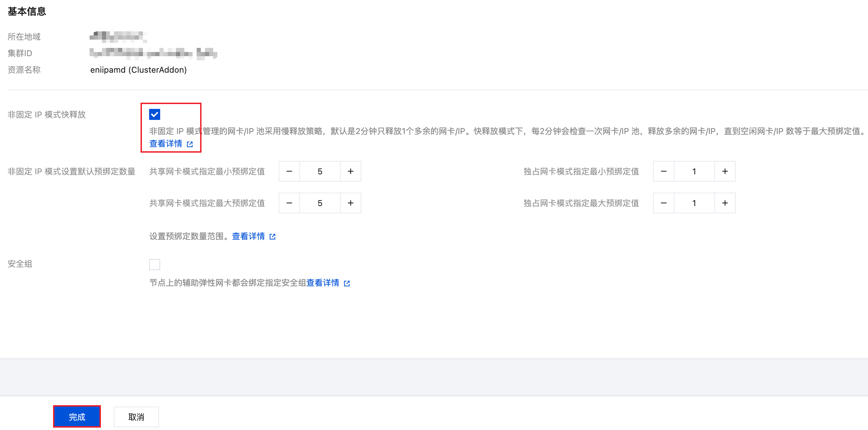Click the 集群ID label
The width and height of the screenshot is (868, 430).
[x=20, y=53]
